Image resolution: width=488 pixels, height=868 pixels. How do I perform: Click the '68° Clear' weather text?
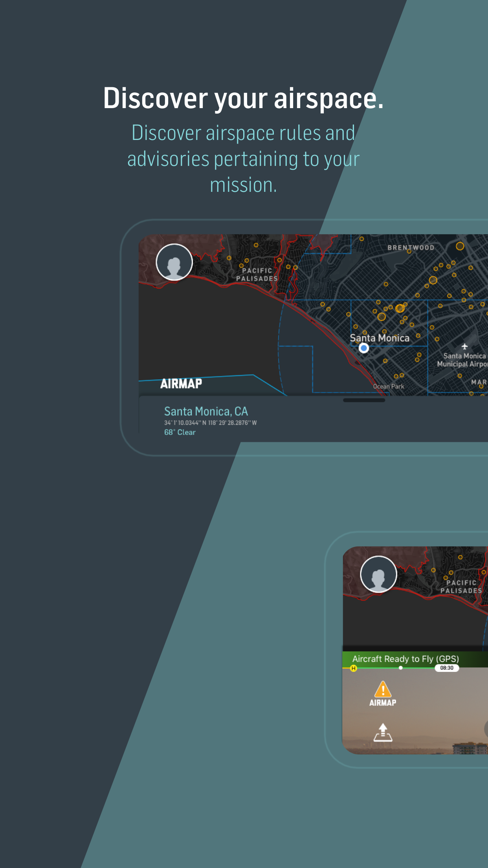(180, 432)
